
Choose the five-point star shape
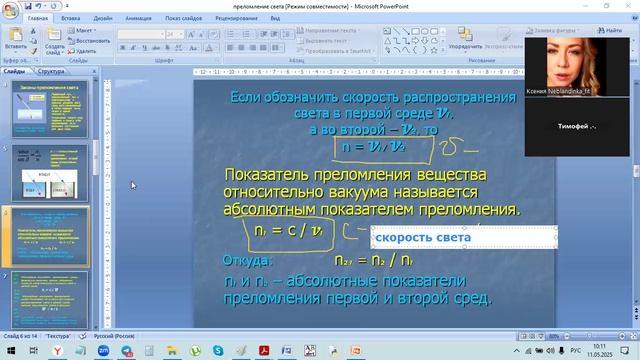tap(434, 51)
